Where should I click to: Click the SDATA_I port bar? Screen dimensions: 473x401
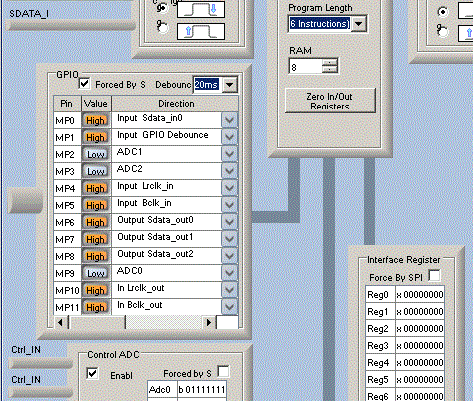click(x=70, y=26)
